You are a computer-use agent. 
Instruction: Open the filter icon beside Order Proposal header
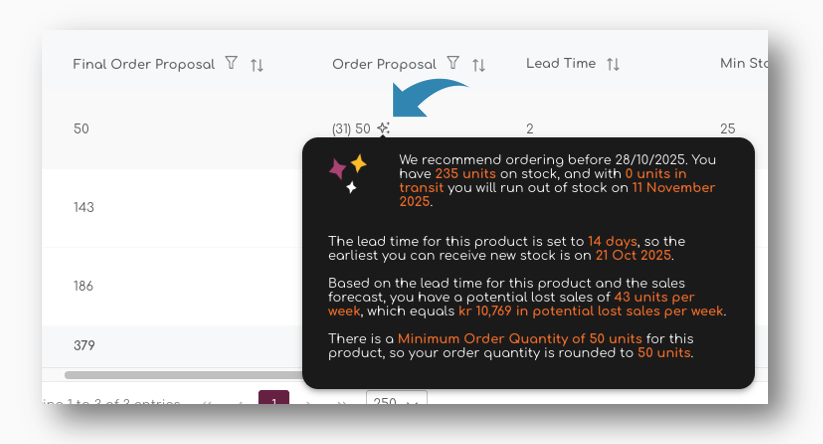coord(453,63)
